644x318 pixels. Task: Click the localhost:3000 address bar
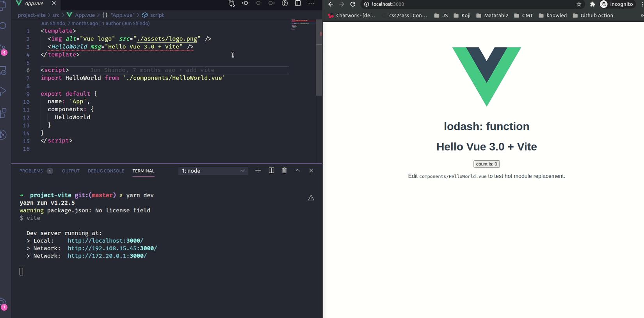point(472,4)
